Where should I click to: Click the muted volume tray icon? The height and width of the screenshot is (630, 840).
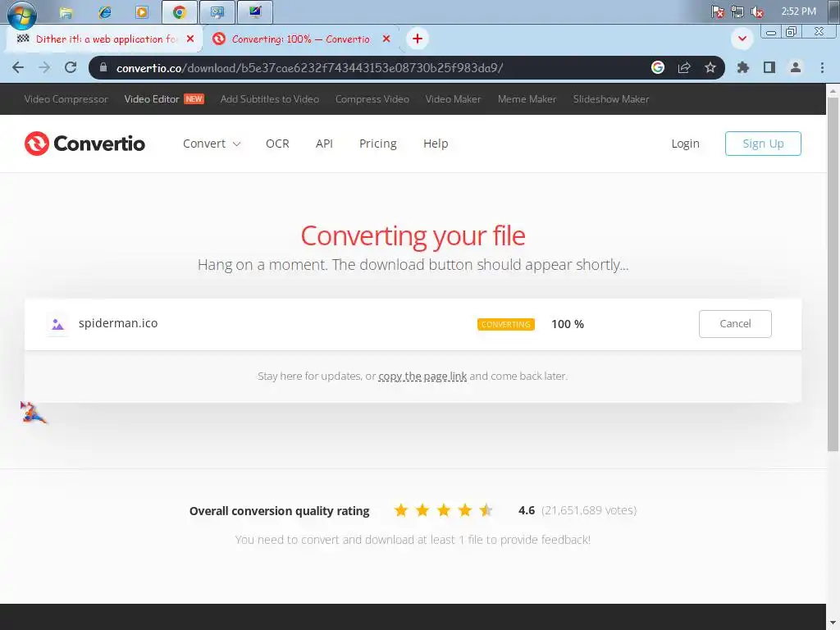[x=757, y=11]
